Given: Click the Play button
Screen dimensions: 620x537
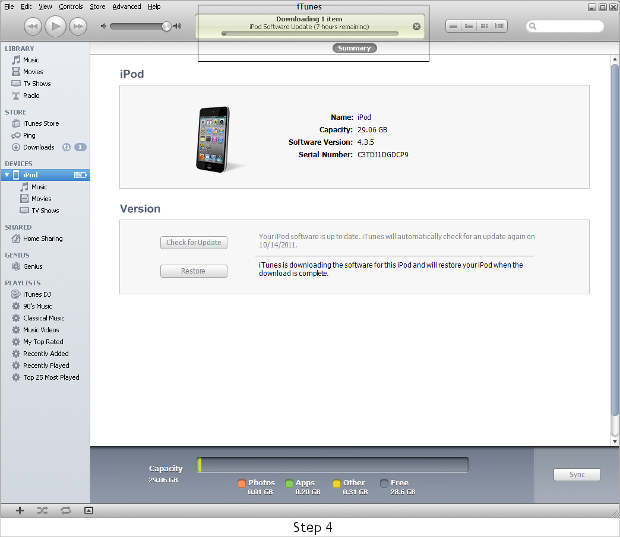Looking at the screenshot, I should point(55,26).
